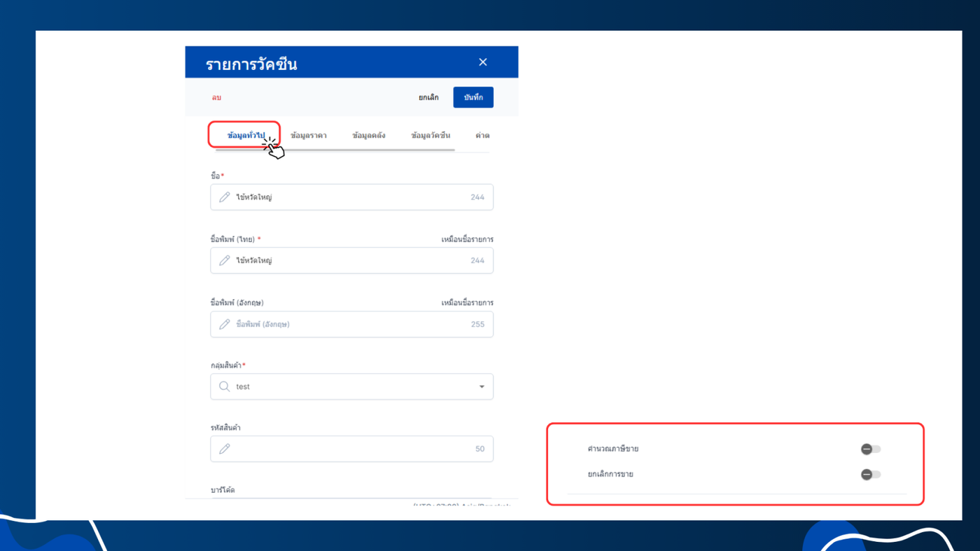Click เหมือนชื่อรายการ beside ชื่อพิมพ์ (อังกฤษ)
Screen dimensions: 980x551
click(467, 302)
